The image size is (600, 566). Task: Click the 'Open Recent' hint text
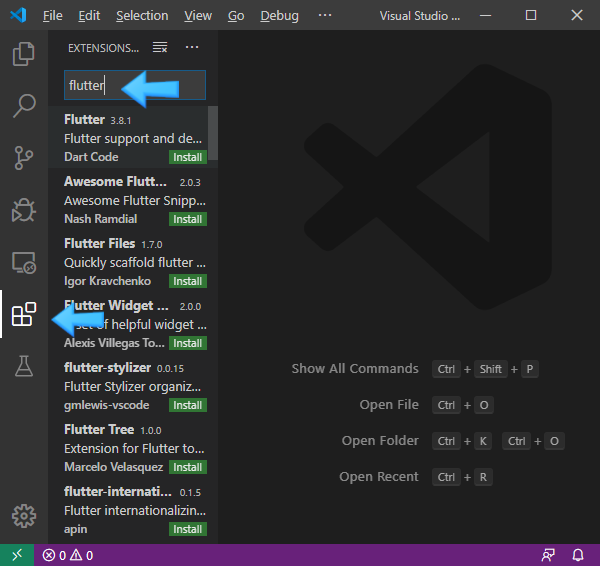(378, 476)
